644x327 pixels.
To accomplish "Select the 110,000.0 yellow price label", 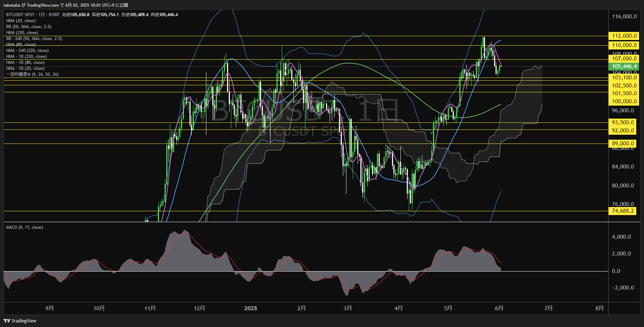I will click(624, 45).
